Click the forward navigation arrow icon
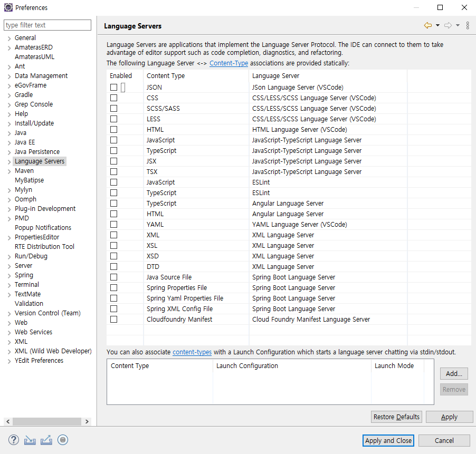The width and height of the screenshot is (476, 454). pyautogui.click(x=448, y=25)
